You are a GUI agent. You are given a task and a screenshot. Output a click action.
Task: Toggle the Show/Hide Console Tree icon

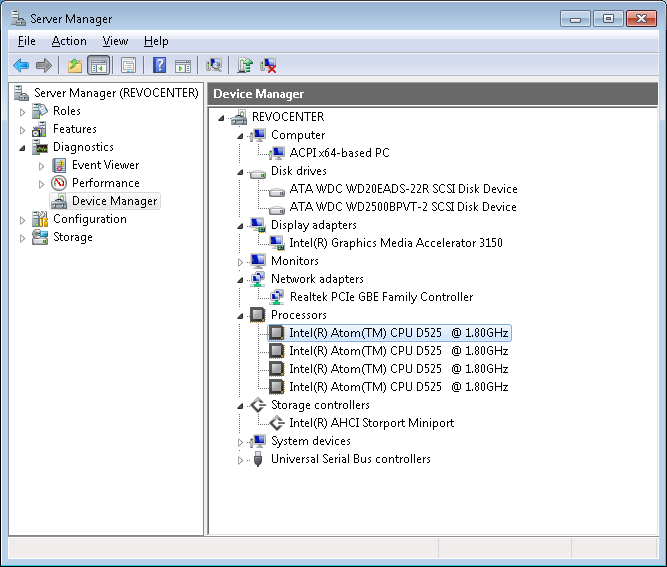click(99, 66)
